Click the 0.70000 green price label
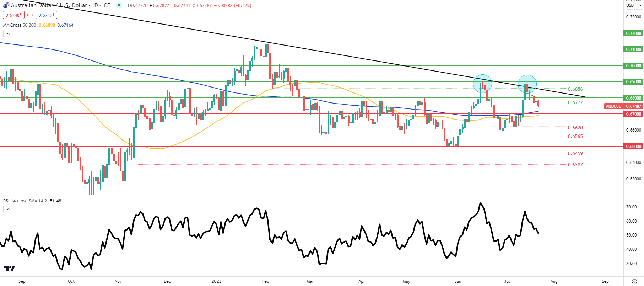The image size is (644, 286). pos(633,66)
